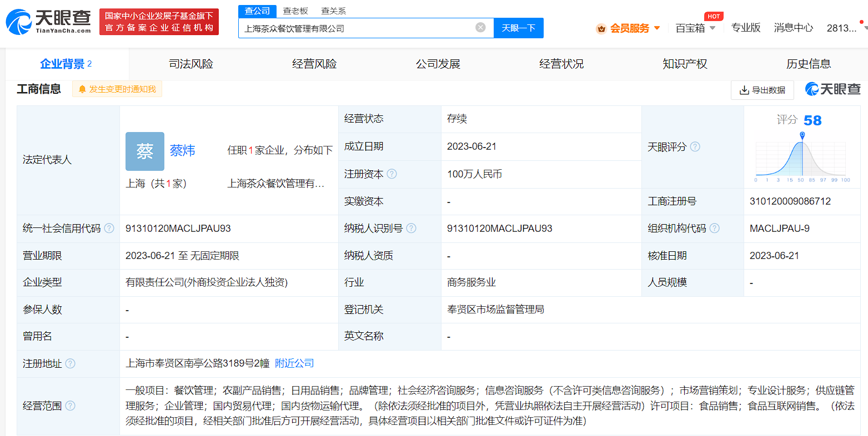
Task: Click organization code MACLJPAU-9
Action: [x=780, y=229]
